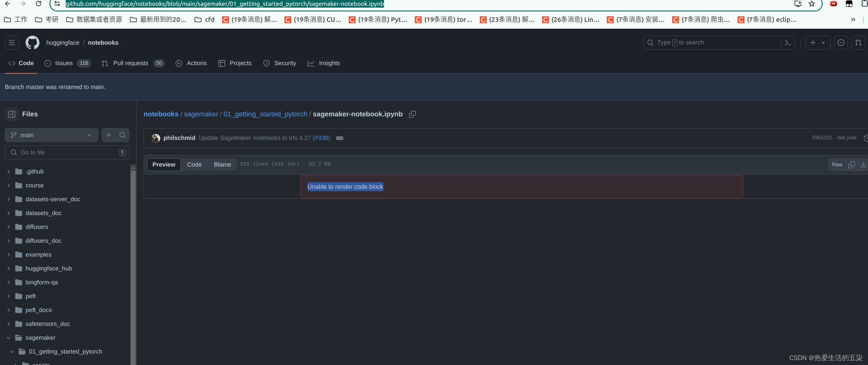Screen dimensions: 868x365
Task: Collapse the Files side panel icon
Action: [12, 114]
